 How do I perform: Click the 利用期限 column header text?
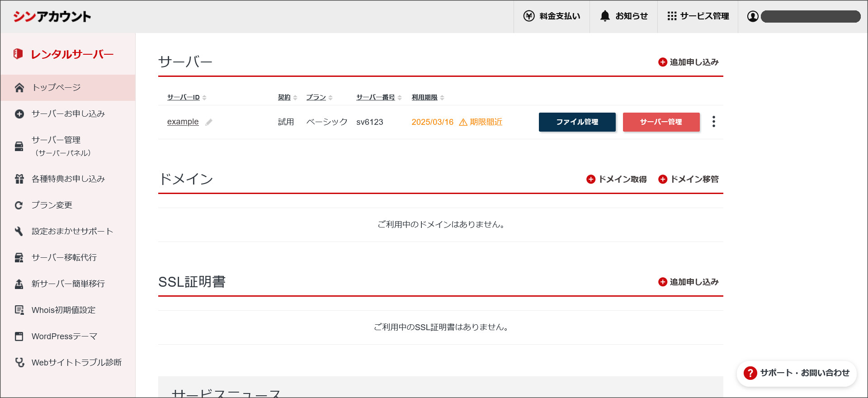coord(425,98)
